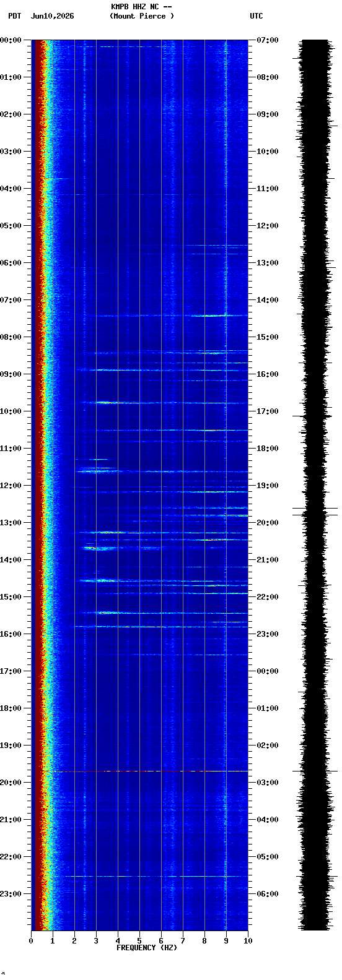The width and height of the screenshot is (342, 980).
Task: Click the 14:00 PDT time label
Action: pyautogui.click(x=11, y=560)
